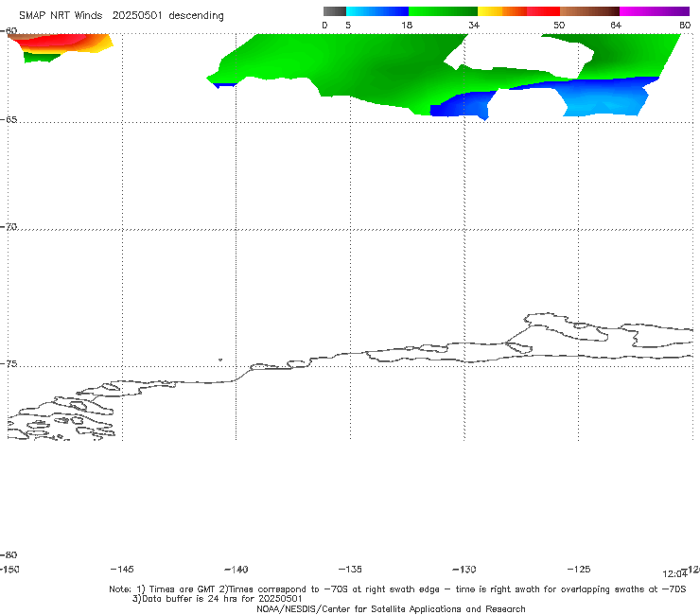
Task: Click the brown segment of the color bar
Action: 589,11
